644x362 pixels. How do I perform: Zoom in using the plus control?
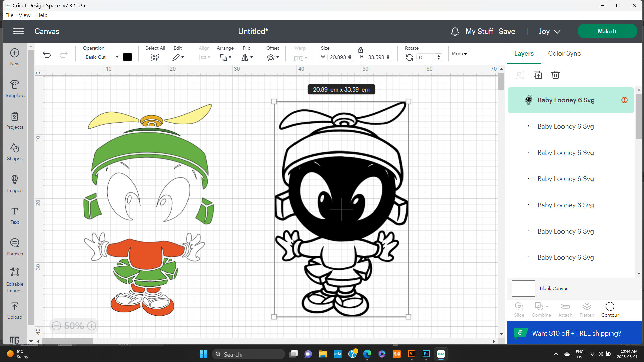[91, 325]
